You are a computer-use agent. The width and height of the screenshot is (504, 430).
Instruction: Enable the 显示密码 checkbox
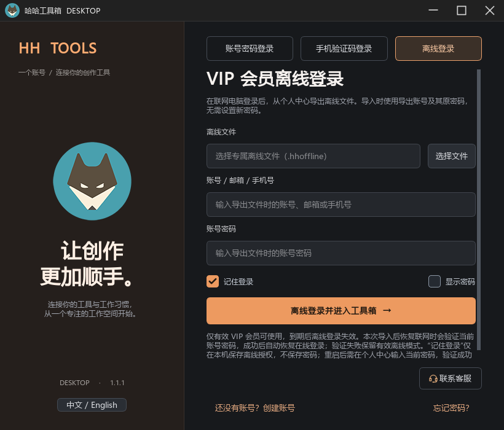click(x=435, y=281)
